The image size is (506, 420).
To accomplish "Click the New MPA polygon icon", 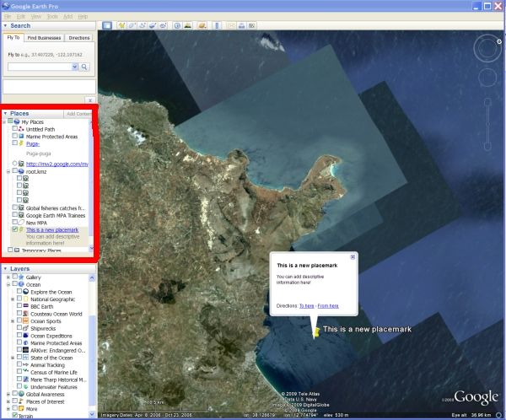I will pyautogui.click(x=21, y=223).
